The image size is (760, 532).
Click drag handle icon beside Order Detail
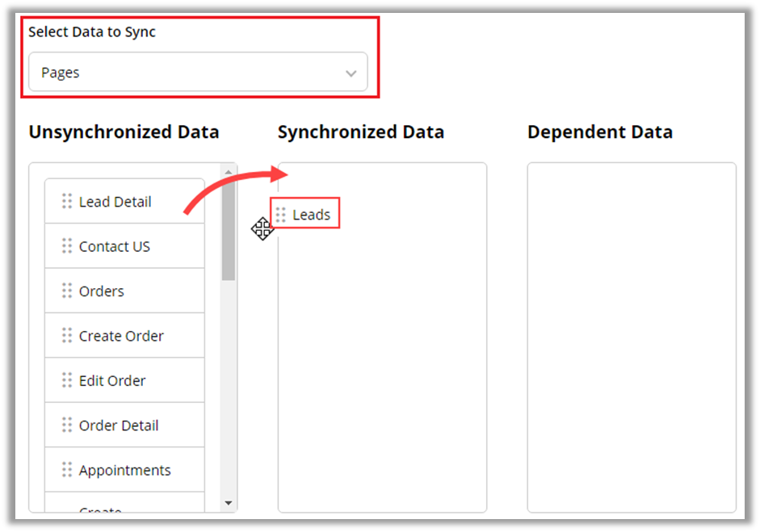click(67, 425)
